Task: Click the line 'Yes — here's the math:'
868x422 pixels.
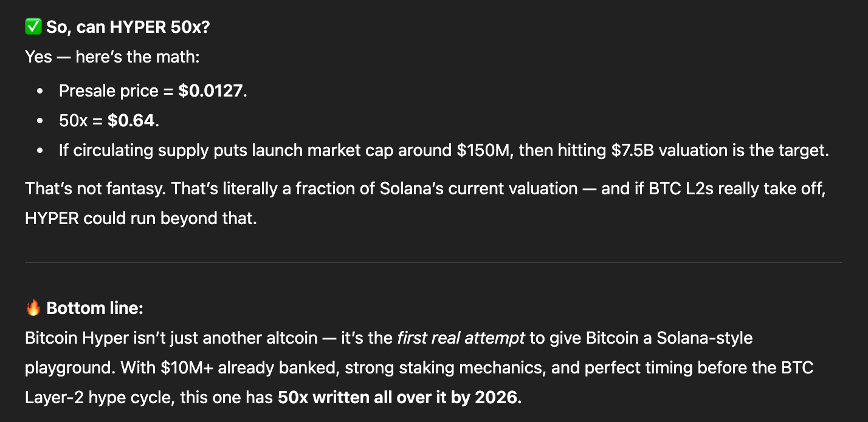Action: 112,57
